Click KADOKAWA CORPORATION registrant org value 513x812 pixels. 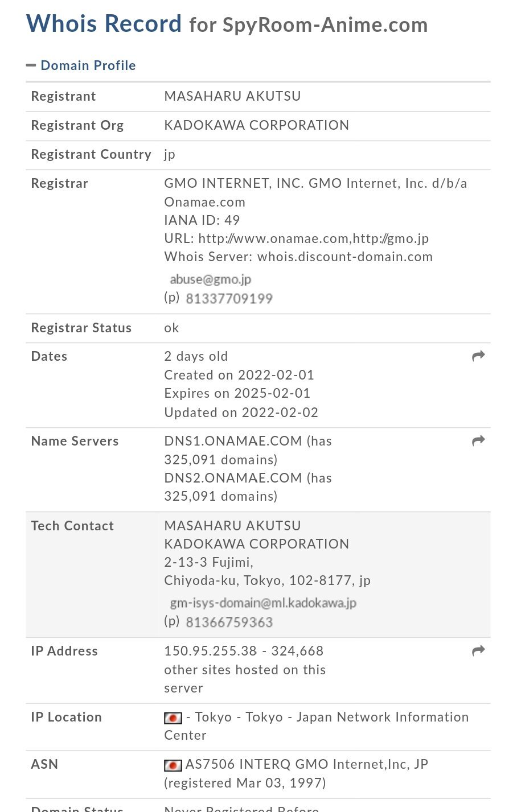(x=256, y=125)
